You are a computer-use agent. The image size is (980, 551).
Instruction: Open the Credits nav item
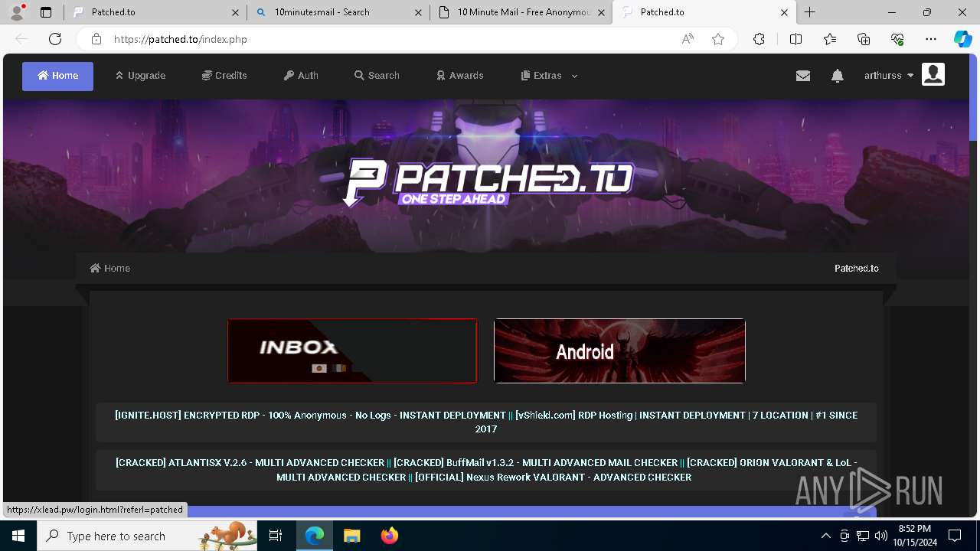coord(224,76)
